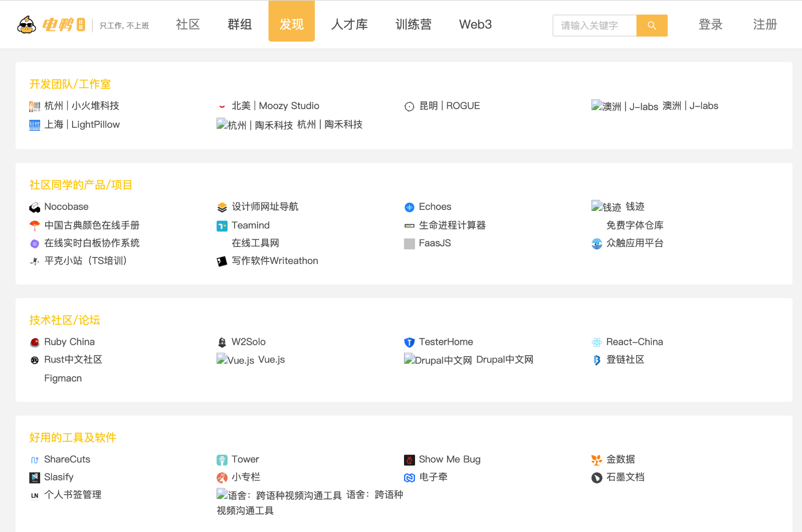The image size is (802, 532).
Task: Open the 训练营 nav item
Action: (x=414, y=24)
